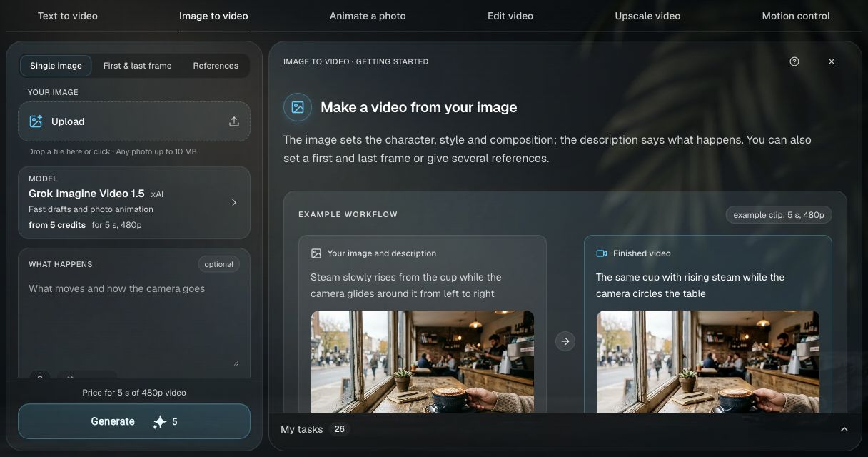Click the picture icon beside Make a video heading

click(x=298, y=107)
